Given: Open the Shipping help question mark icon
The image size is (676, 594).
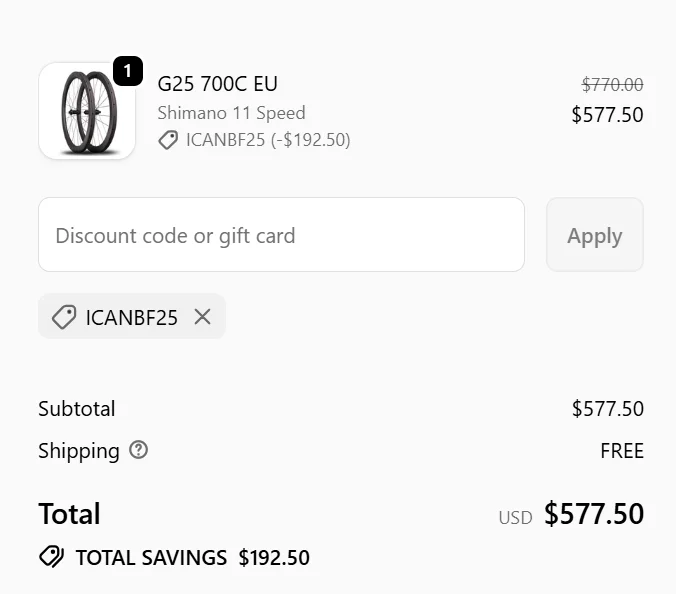Looking at the screenshot, I should [x=139, y=450].
